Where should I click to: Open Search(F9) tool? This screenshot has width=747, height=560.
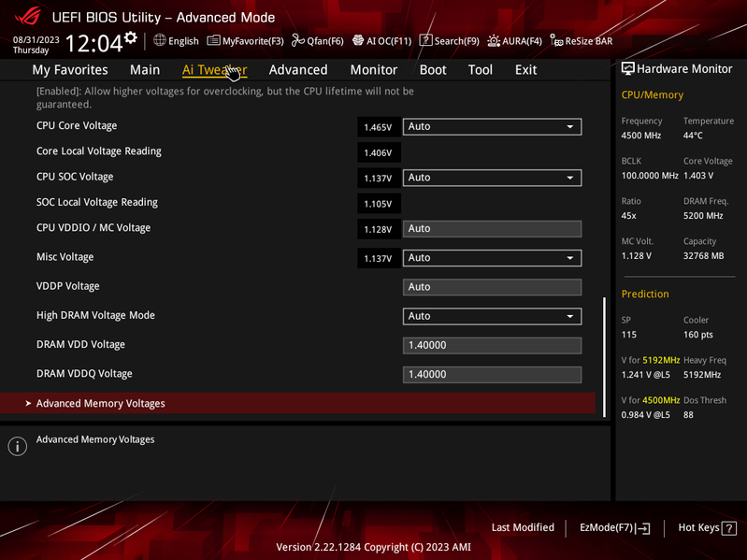tap(450, 41)
